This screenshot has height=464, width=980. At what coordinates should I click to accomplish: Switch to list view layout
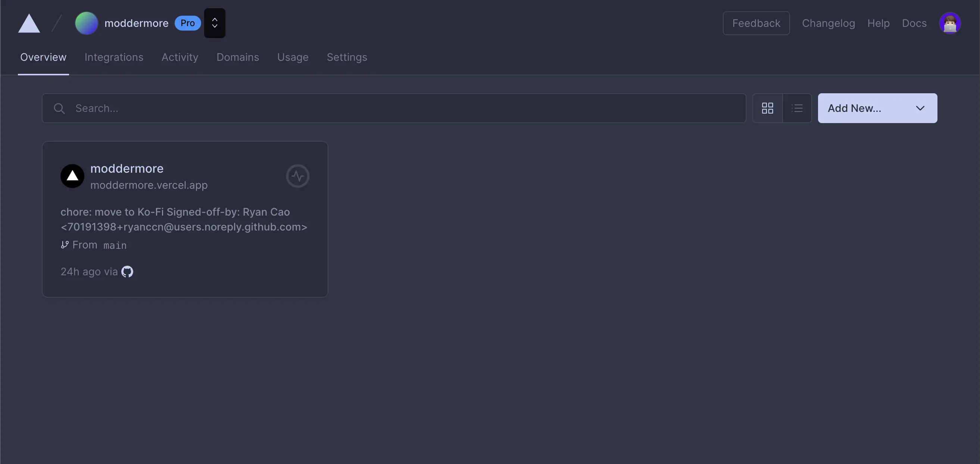click(x=797, y=109)
